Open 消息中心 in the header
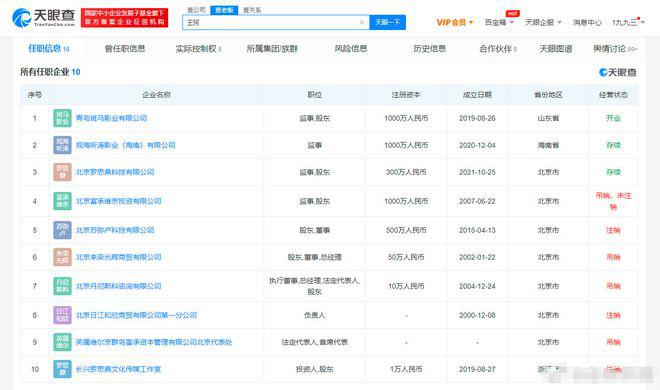Viewport: 660px width, 390px height. (587, 22)
